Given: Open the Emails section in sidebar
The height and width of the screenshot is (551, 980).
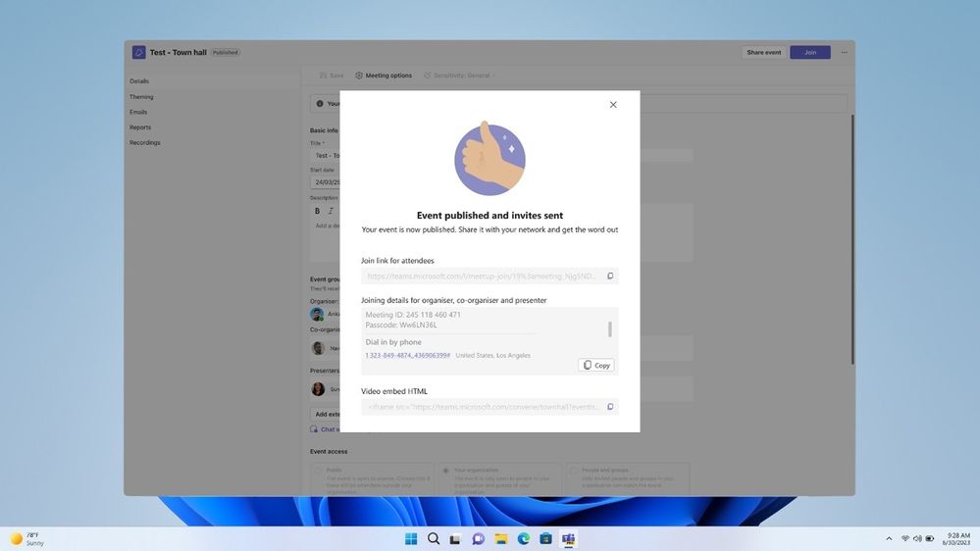Looking at the screenshot, I should (x=138, y=113).
